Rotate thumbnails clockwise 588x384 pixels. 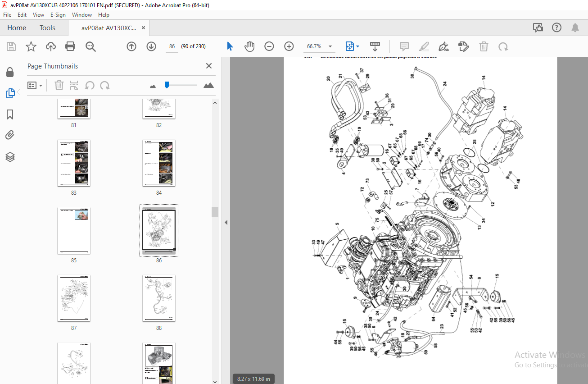(104, 85)
